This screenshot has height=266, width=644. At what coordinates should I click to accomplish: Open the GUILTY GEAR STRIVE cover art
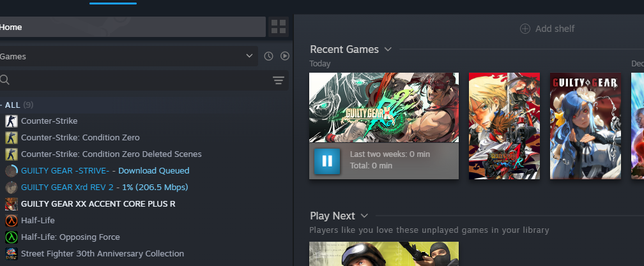pos(586,126)
